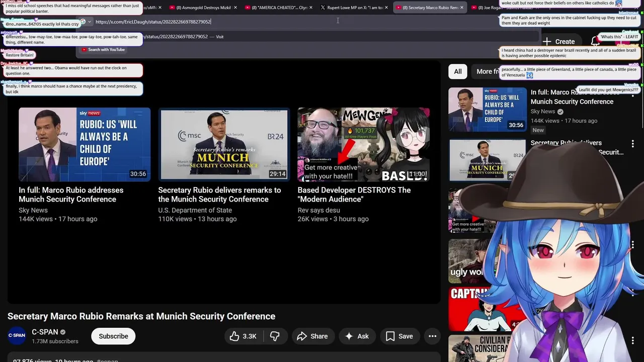Open the sidebar Sky News 30:56 thumbnail

pos(488,110)
